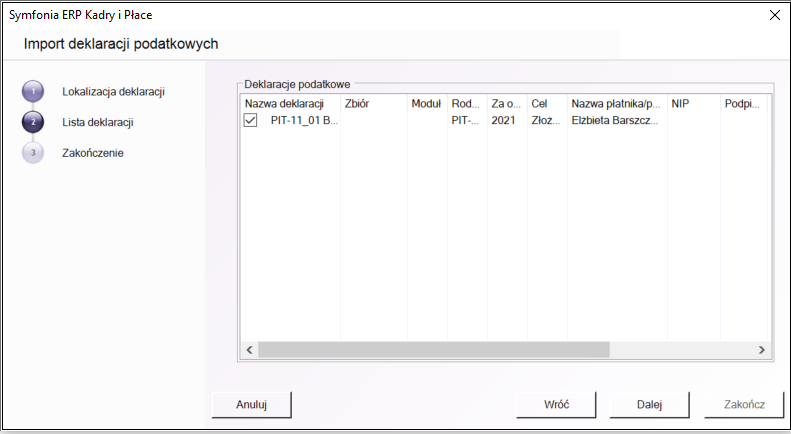This screenshot has height=434, width=791.
Task: Click the Zakończ button
Action: point(744,404)
